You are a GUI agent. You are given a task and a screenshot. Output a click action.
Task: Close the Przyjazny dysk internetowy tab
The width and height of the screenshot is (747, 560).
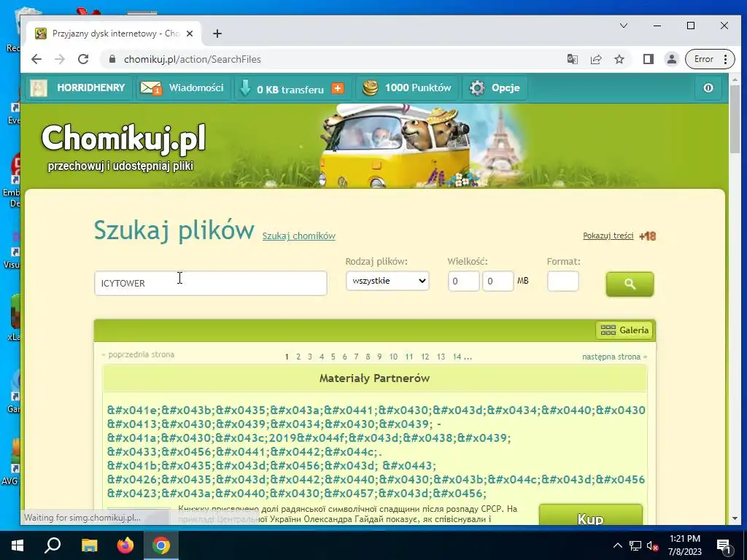190,34
